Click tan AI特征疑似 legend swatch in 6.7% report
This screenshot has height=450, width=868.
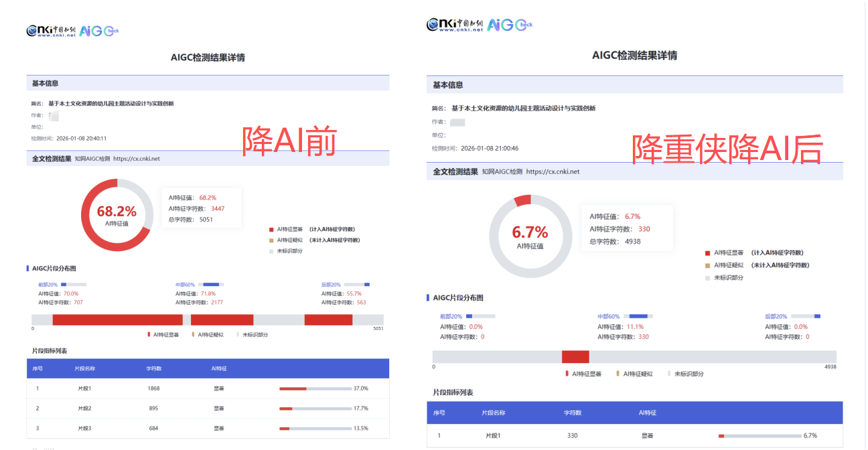707,265
